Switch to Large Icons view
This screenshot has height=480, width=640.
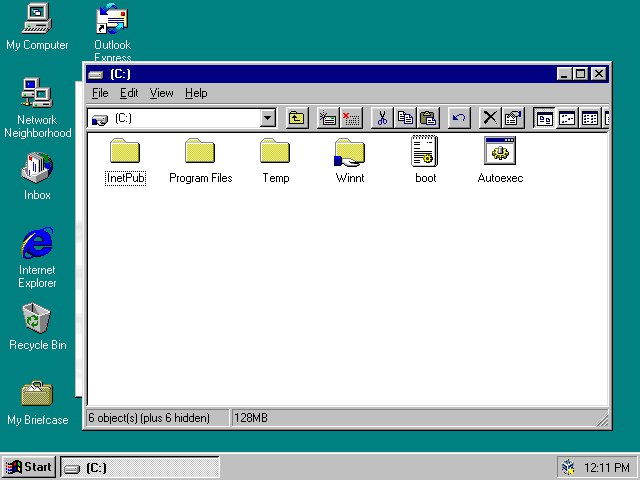544,118
